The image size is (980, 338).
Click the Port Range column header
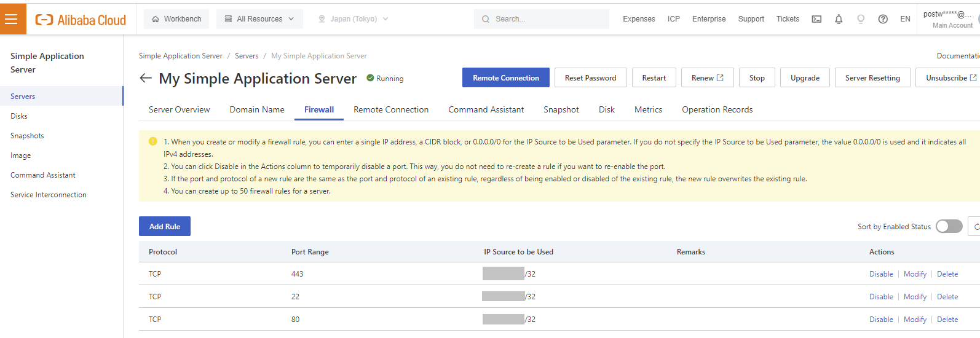pyautogui.click(x=310, y=252)
